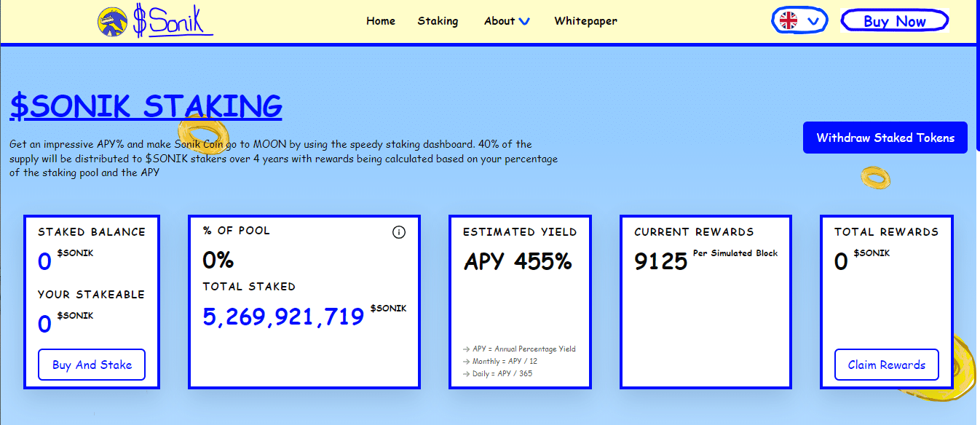Click the CURRENT REWARDS label
Viewport: 980px width, 425px height.
pyautogui.click(x=694, y=232)
